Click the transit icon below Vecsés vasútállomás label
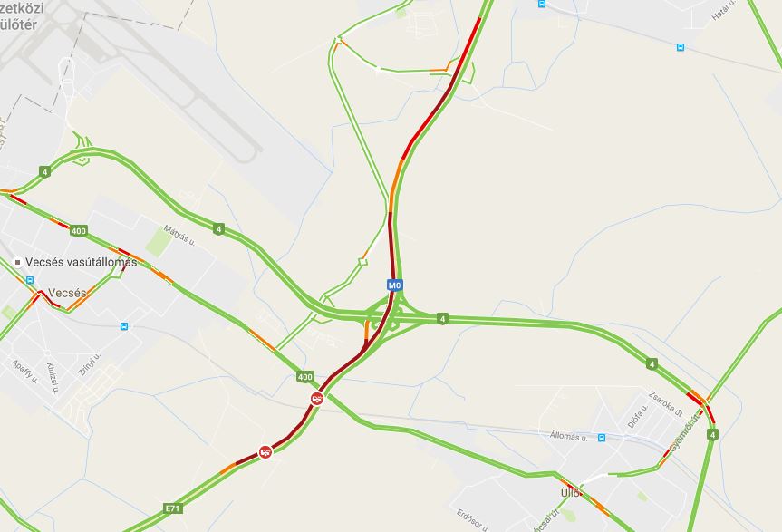782x532 pixels. (x=30, y=281)
